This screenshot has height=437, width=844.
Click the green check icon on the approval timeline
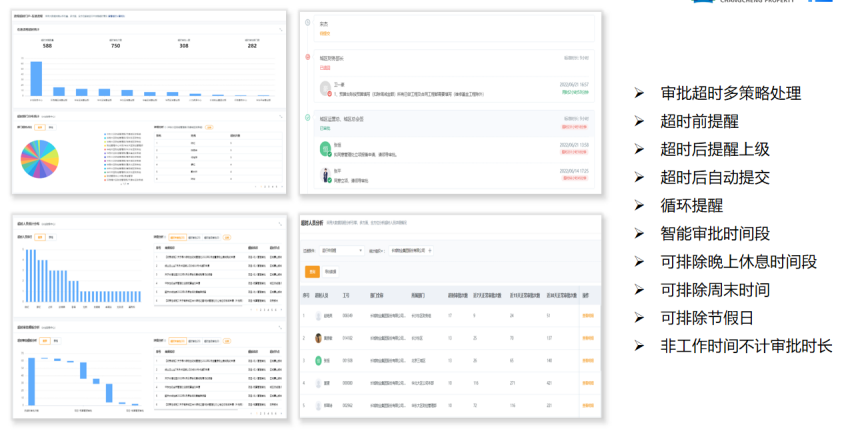(x=307, y=117)
